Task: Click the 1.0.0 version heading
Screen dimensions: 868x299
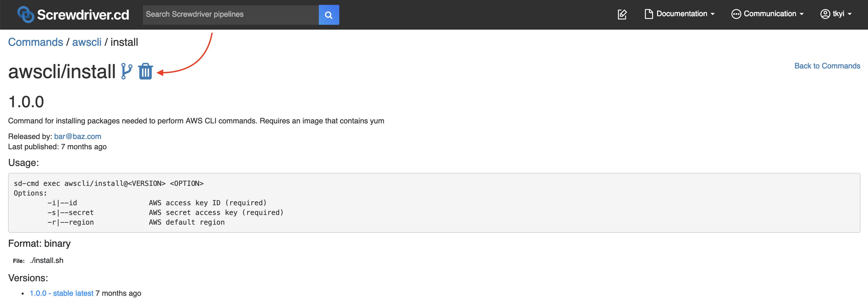Action: pos(26,102)
